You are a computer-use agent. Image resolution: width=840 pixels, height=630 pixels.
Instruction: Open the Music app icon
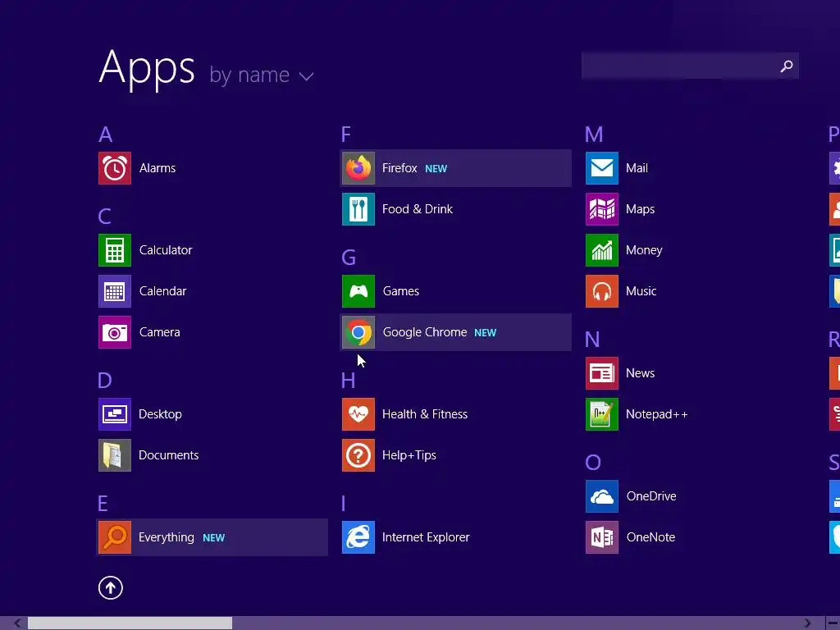click(x=602, y=291)
